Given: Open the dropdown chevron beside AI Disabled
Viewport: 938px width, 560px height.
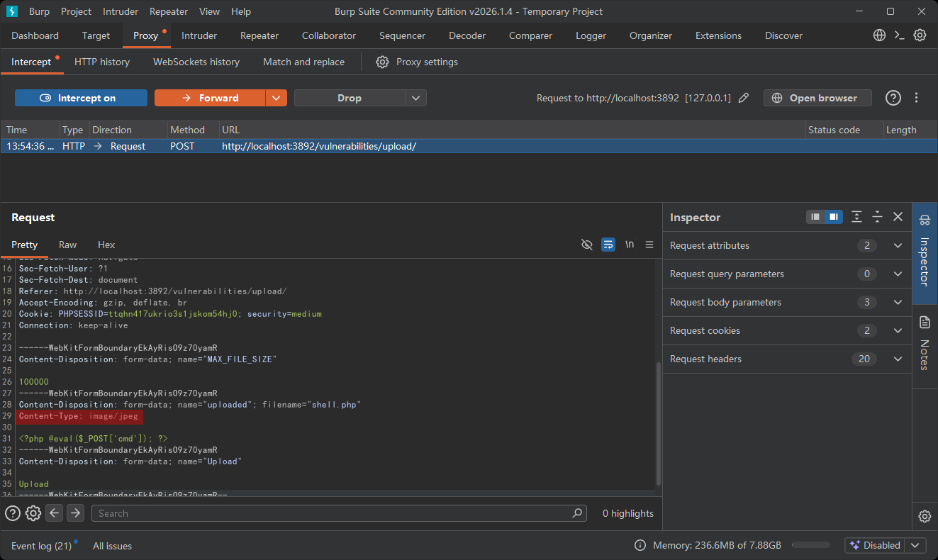Looking at the screenshot, I should 915,545.
